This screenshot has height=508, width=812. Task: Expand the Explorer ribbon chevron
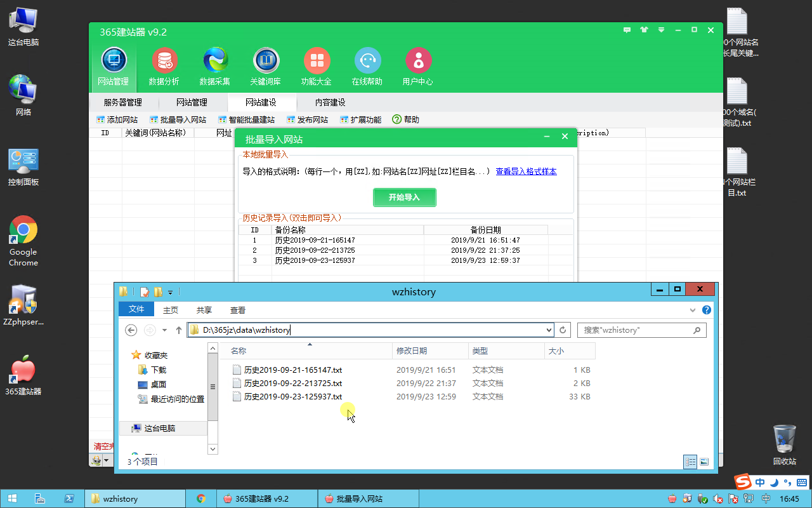(x=693, y=311)
